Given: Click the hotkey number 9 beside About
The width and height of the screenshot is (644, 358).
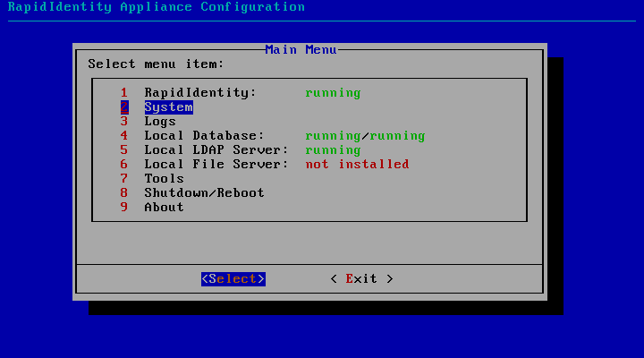Looking at the screenshot, I should click(x=124, y=207).
